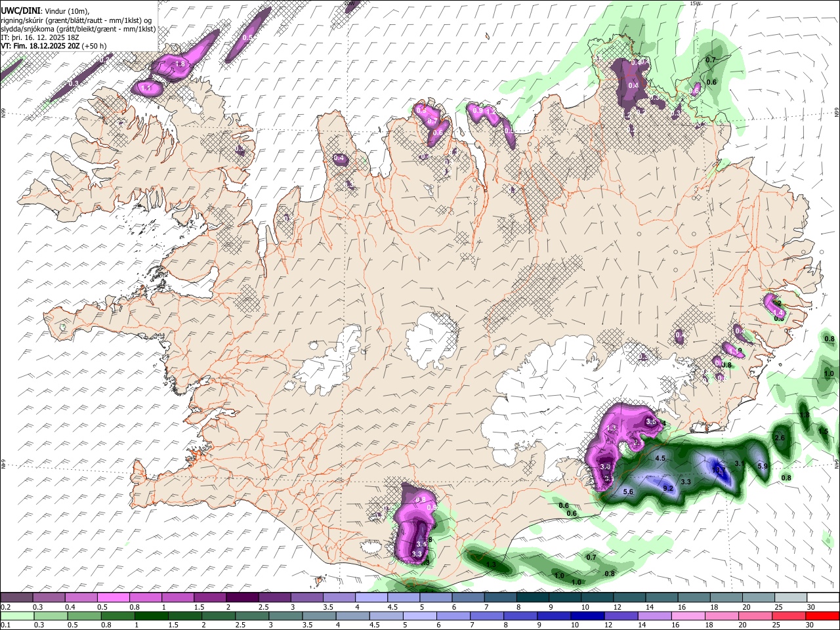The image size is (840, 630).
Task: Pick the white 30 swatch in the snow scale
Action: click(x=824, y=598)
